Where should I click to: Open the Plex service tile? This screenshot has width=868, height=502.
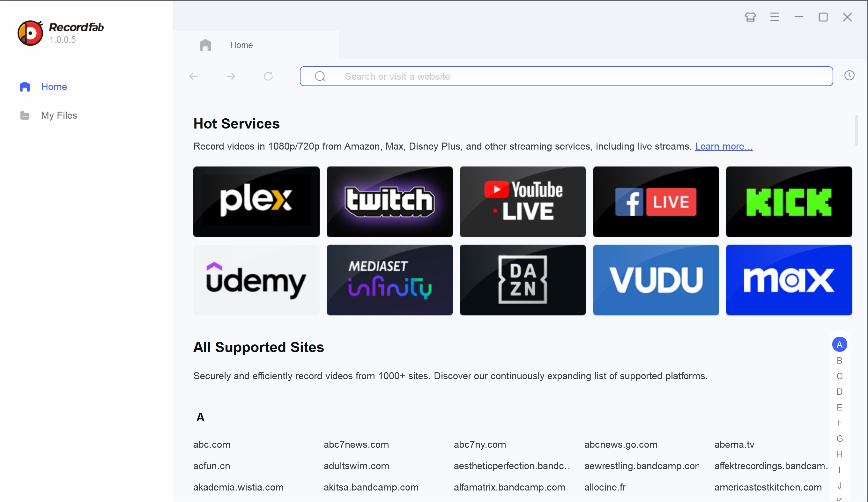(256, 202)
